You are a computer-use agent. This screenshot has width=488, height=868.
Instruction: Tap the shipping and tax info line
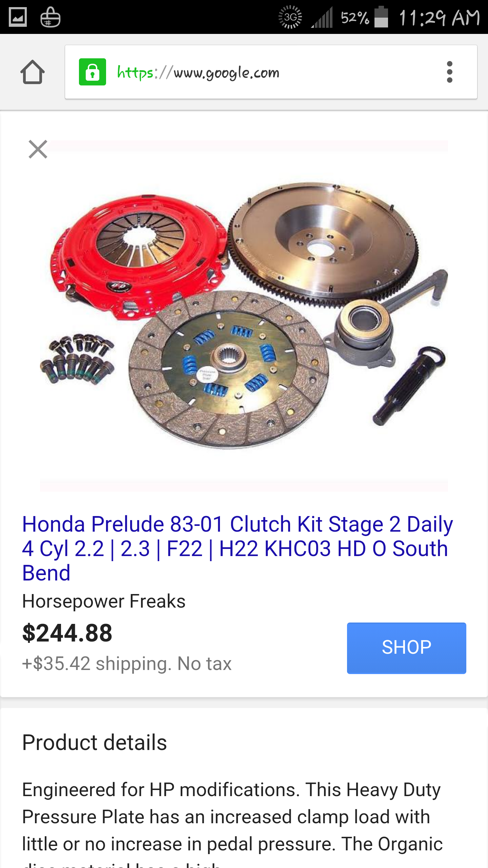pyautogui.click(x=127, y=664)
